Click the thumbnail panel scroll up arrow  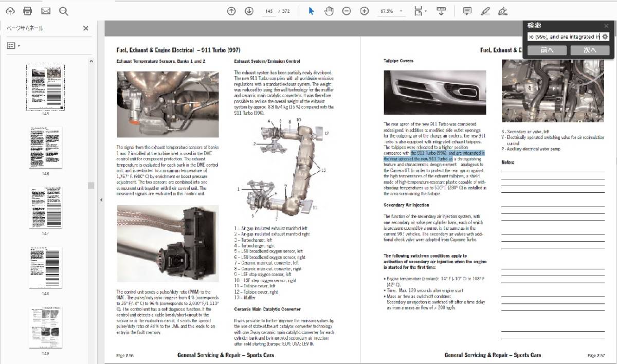[x=92, y=61]
